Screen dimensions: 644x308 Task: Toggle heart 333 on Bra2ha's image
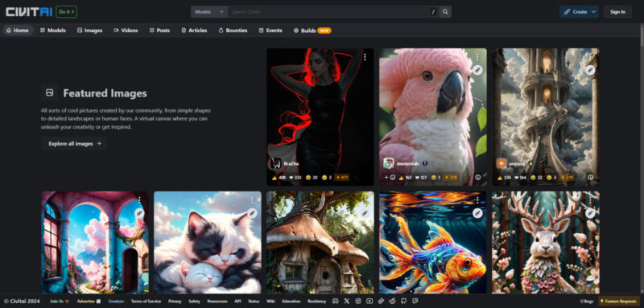(295, 178)
